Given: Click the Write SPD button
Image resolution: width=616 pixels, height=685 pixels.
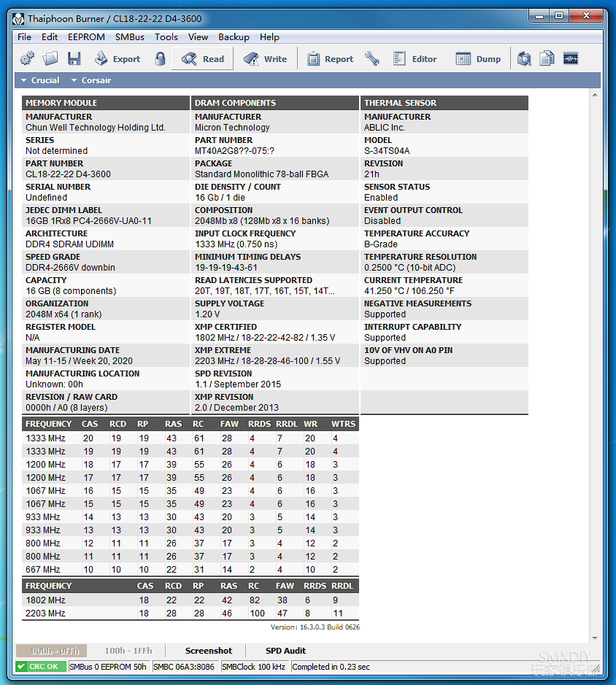Looking at the screenshot, I should 265,58.
